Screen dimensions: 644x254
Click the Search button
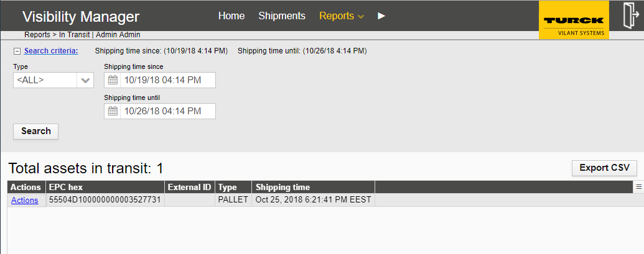point(35,131)
